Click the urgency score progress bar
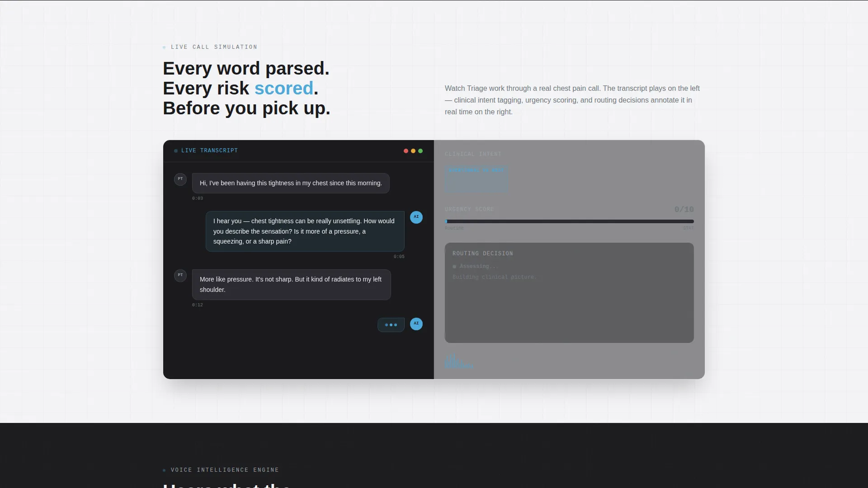The image size is (868, 488). tap(569, 221)
